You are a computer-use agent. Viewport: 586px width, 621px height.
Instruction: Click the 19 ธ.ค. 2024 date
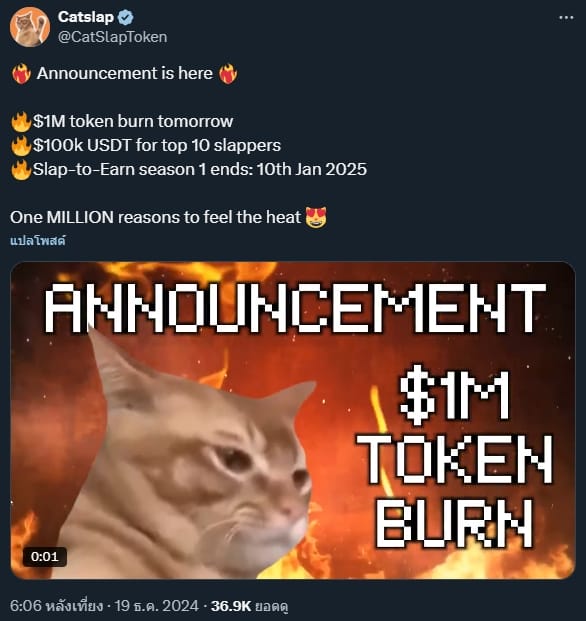pyautogui.click(x=156, y=606)
